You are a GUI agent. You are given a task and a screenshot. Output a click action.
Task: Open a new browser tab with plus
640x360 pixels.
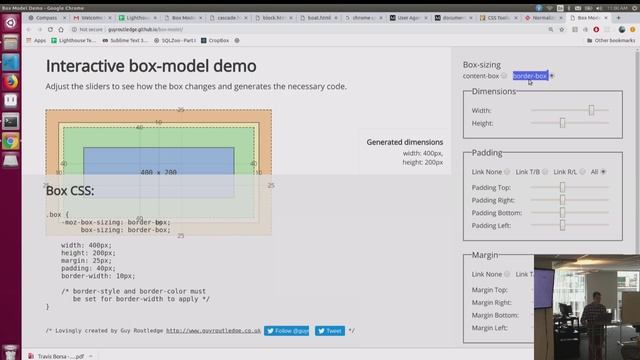click(618, 18)
